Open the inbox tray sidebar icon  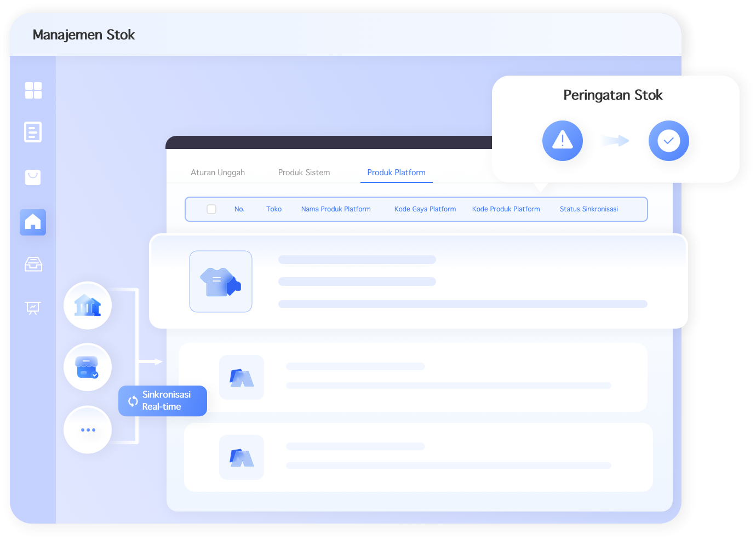pos(33,264)
